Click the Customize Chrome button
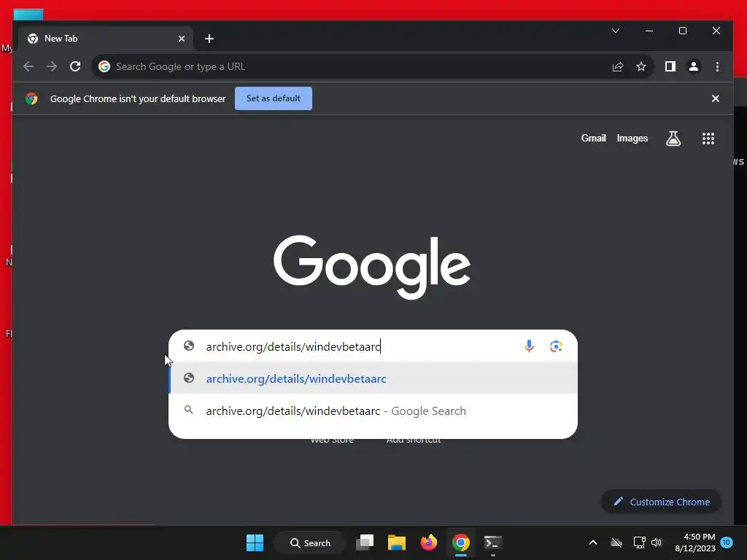Screen dimensions: 747x560 click(x=661, y=502)
